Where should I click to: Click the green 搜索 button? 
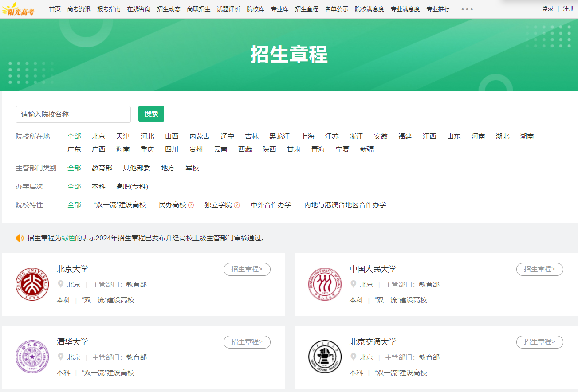(x=151, y=114)
